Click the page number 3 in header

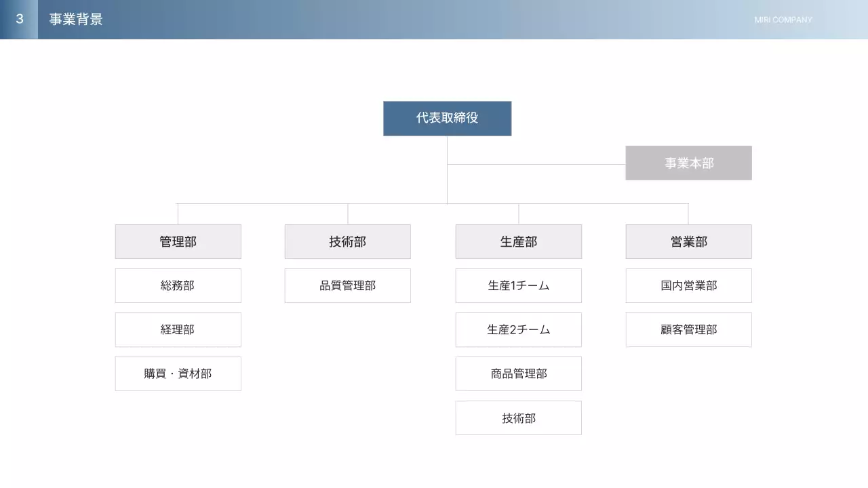18,20
